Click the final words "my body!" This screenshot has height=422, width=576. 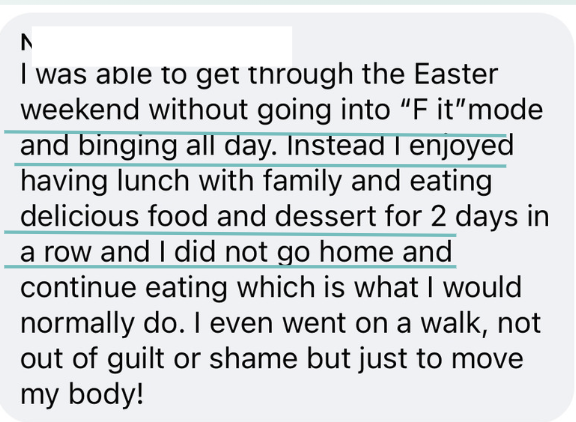coord(82,396)
